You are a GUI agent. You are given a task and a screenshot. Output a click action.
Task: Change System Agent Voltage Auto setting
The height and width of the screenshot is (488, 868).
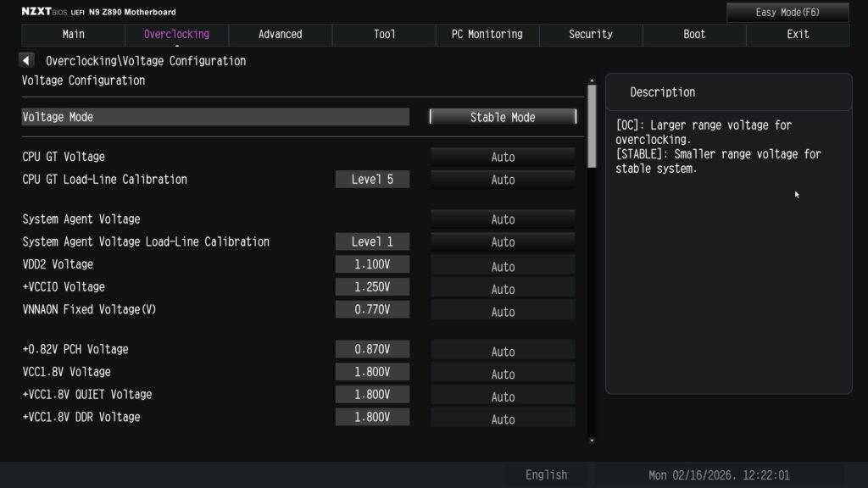(x=503, y=219)
